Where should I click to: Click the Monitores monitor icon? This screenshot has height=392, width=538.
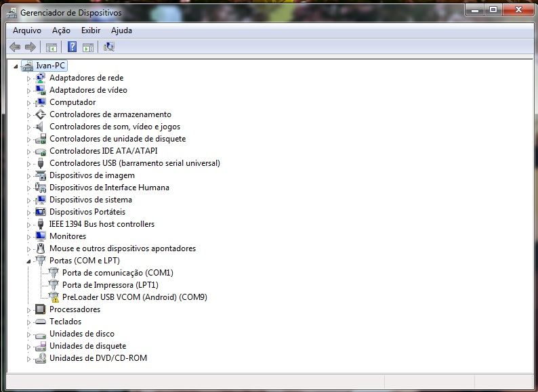pos(41,236)
